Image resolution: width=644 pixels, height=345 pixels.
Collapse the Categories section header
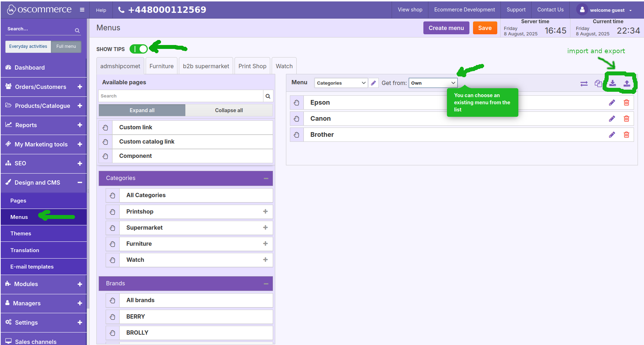point(266,178)
